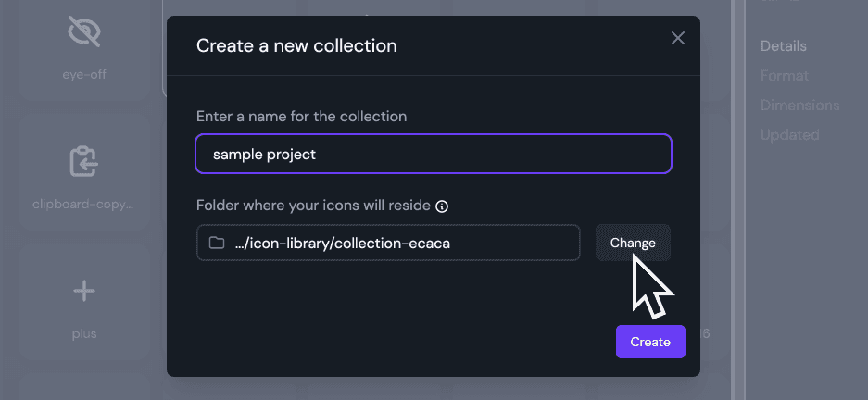Click the Details heading in side panel

pyautogui.click(x=784, y=46)
